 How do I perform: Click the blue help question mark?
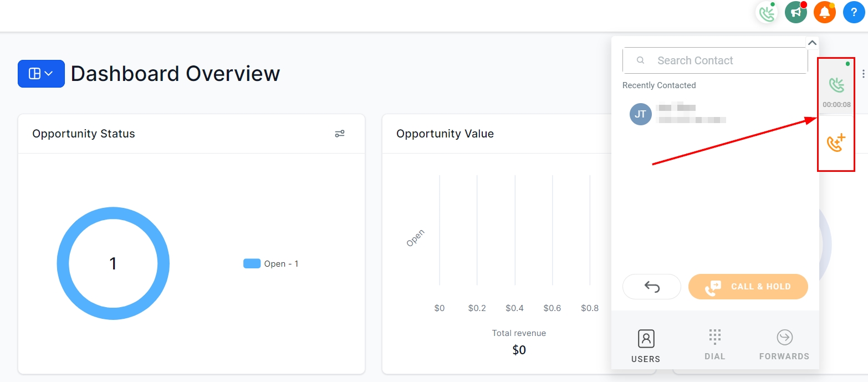pyautogui.click(x=854, y=12)
